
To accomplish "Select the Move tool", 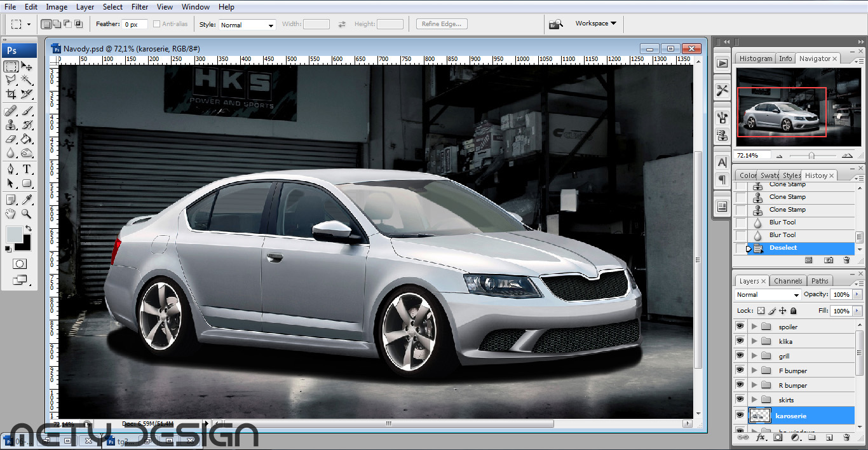I will point(27,67).
